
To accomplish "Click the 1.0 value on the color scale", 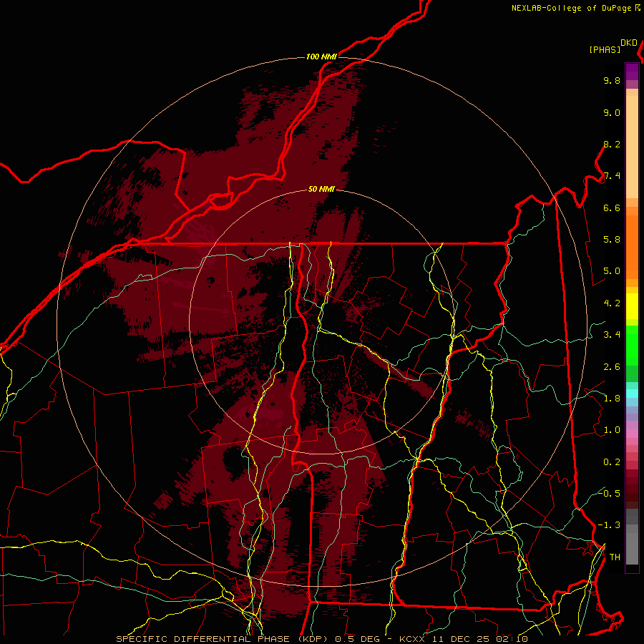I will 612,430.
